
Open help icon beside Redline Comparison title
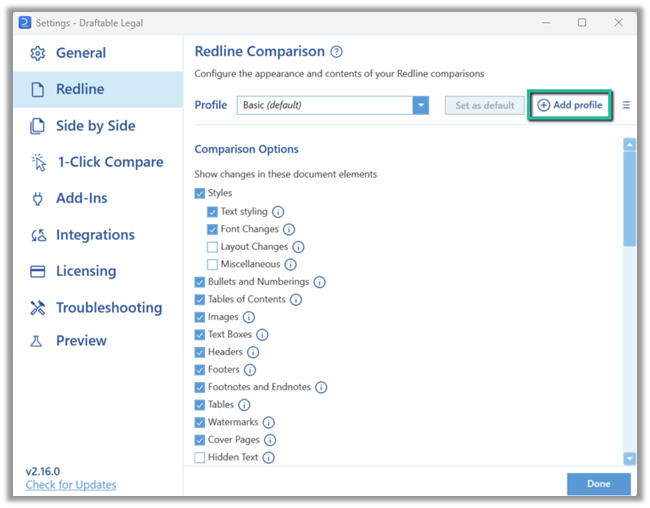pos(336,52)
